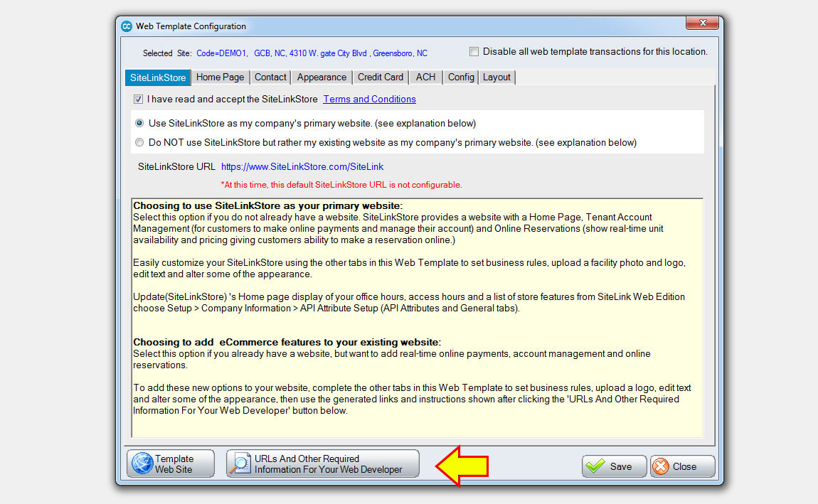Click the magnifier document icon for URLs information
The width and height of the screenshot is (818, 504).
pyautogui.click(x=241, y=463)
